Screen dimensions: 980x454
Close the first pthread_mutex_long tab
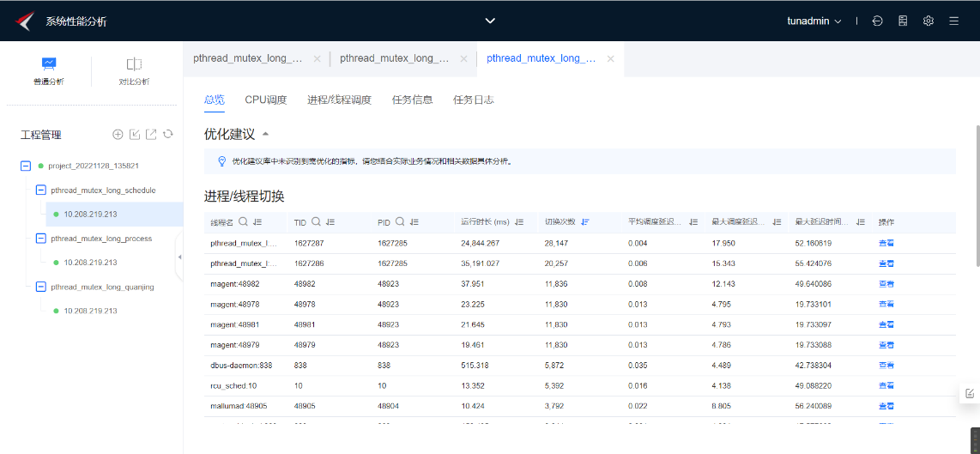coord(317,58)
